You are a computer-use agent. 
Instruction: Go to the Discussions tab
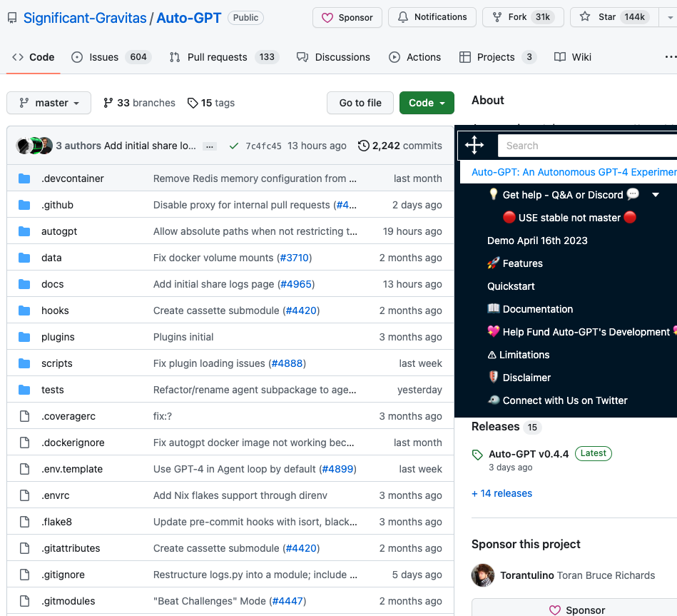pyautogui.click(x=333, y=57)
